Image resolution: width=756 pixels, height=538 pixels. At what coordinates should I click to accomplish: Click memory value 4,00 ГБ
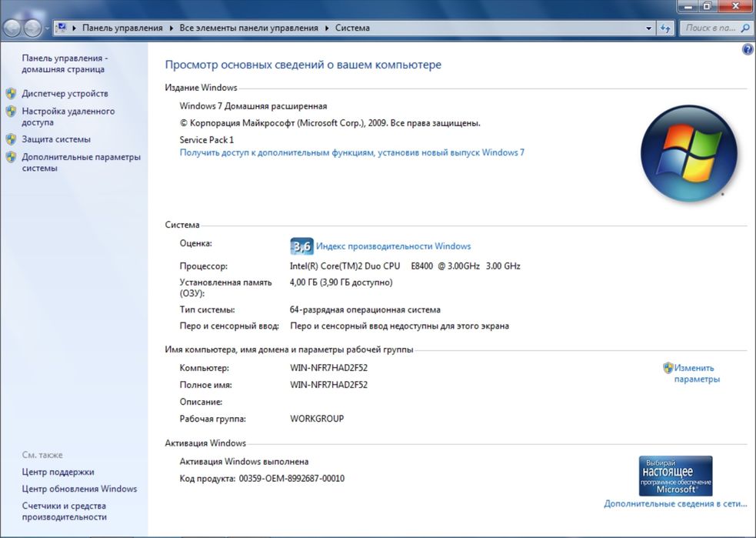tap(341, 282)
